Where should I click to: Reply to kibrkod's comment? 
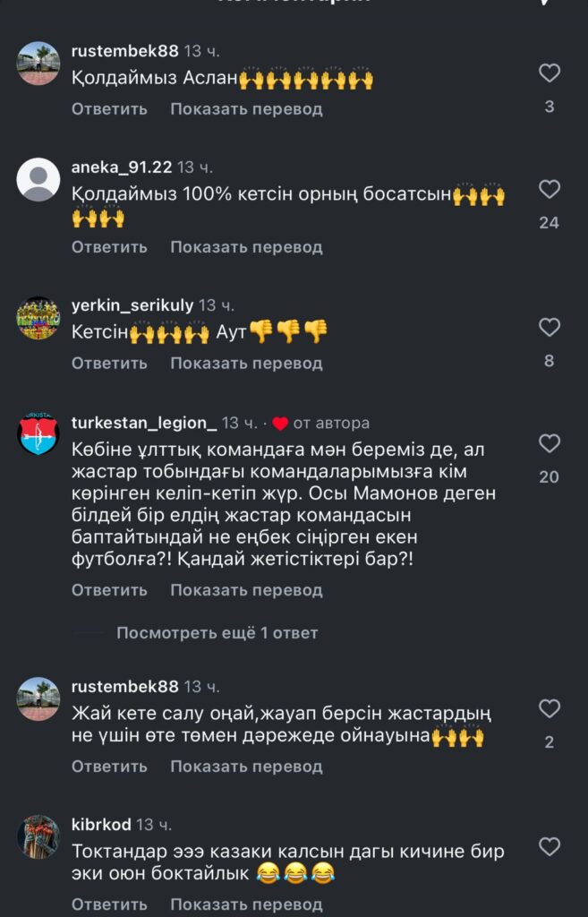coord(109,904)
